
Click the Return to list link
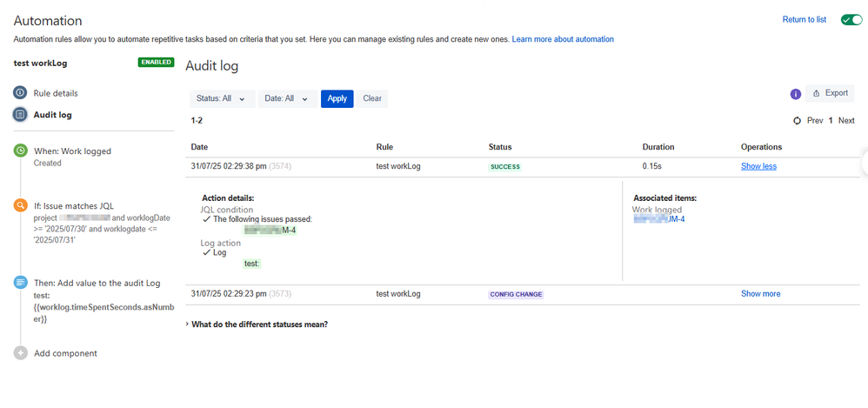[804, 19]
